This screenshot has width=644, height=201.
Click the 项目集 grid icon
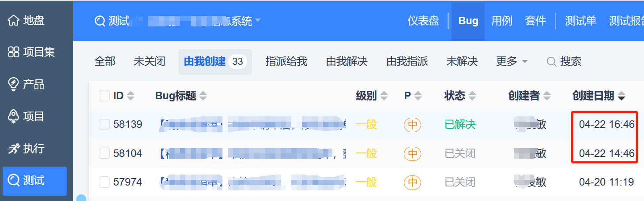click(14, 52)
